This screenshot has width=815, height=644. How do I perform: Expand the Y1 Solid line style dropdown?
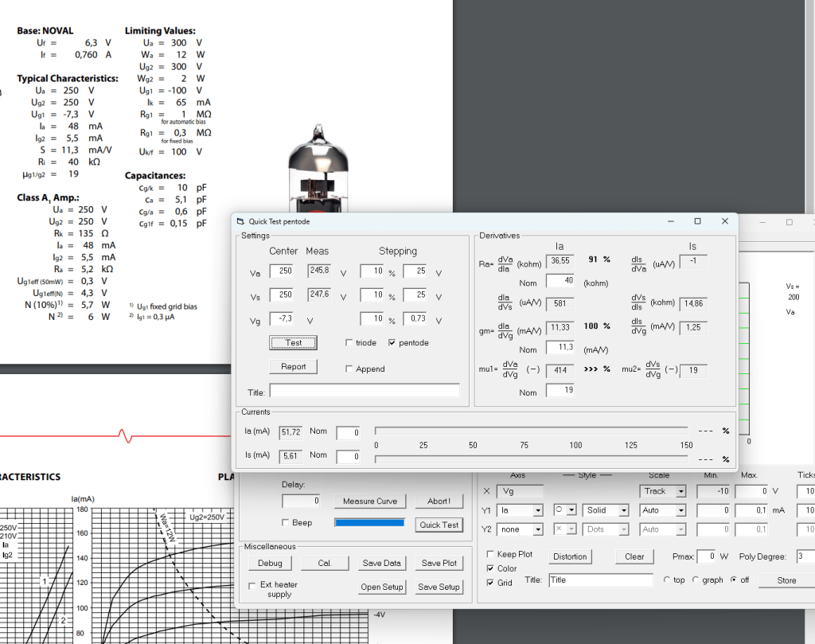pyautogui.click(x=623, y=510)
